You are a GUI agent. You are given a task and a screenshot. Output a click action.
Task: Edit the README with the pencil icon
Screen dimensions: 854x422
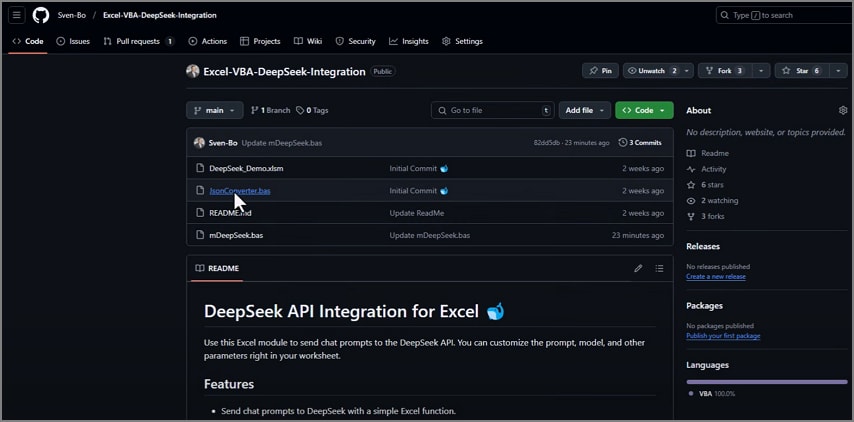click(x=638, y=268)
